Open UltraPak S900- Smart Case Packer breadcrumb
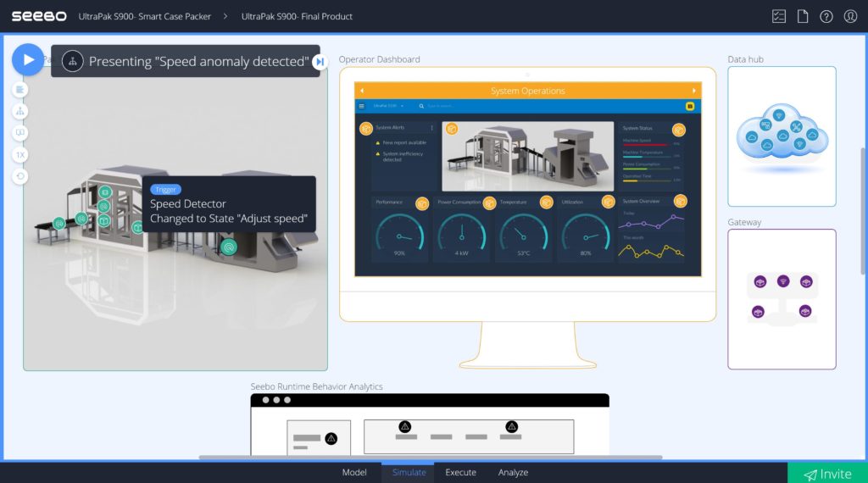 pos(144,17)
